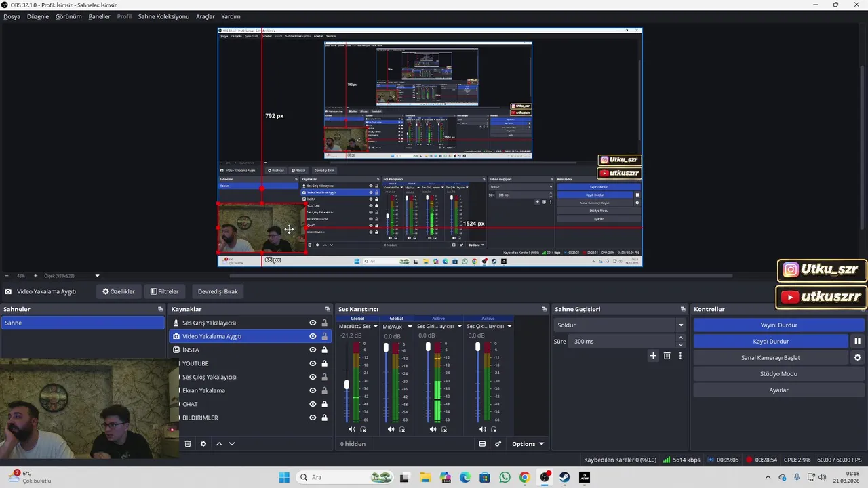868x488 pixels.
Task: Open the Görünüm menu
Action: (68, 16)
